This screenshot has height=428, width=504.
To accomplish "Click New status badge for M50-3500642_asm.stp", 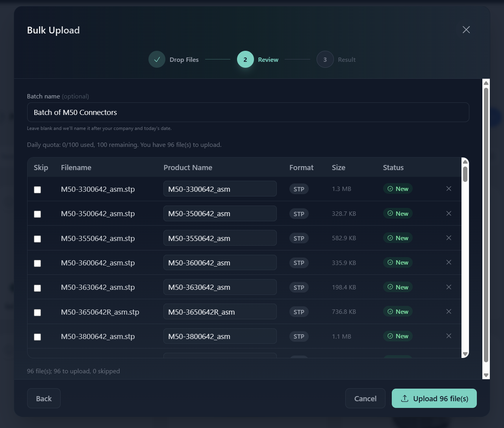I will [398, 213].
